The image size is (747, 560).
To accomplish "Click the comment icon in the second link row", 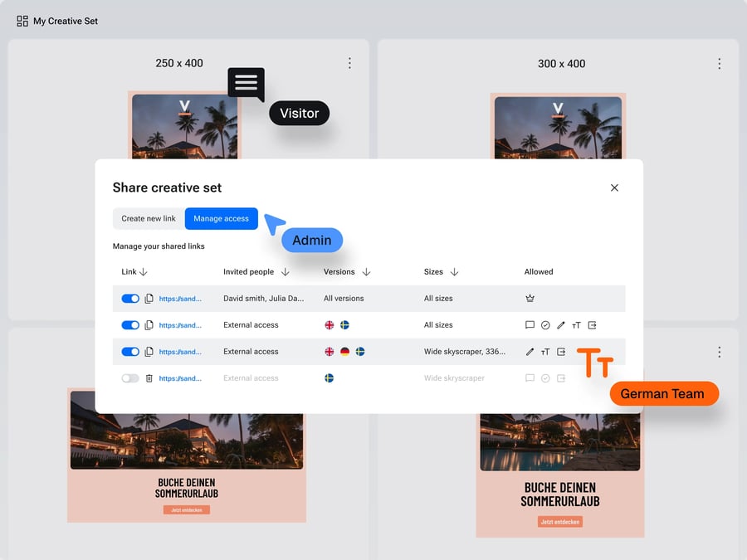I will (530, 325).
